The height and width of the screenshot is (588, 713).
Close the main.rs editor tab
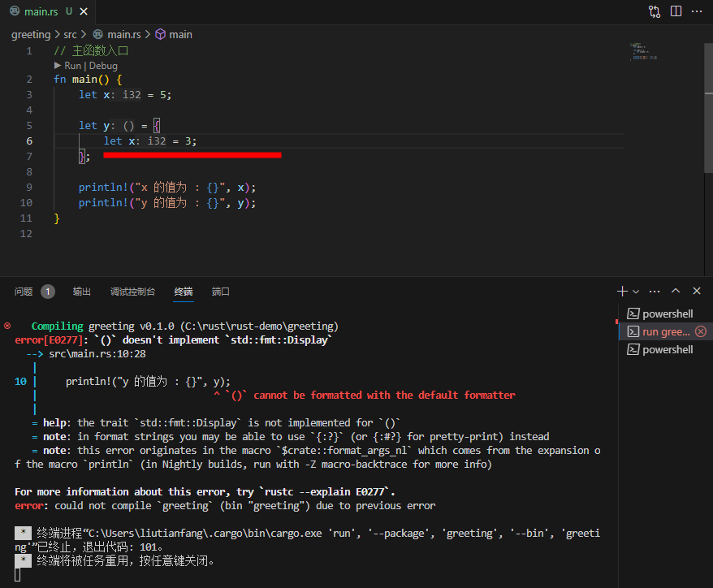[84, 12]
